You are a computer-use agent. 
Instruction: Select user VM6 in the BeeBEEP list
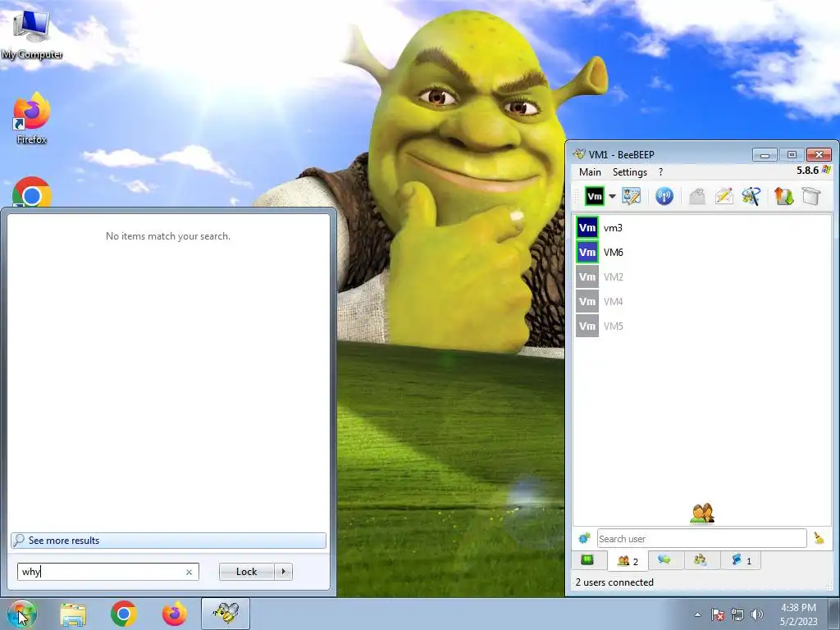click(703, 253)
